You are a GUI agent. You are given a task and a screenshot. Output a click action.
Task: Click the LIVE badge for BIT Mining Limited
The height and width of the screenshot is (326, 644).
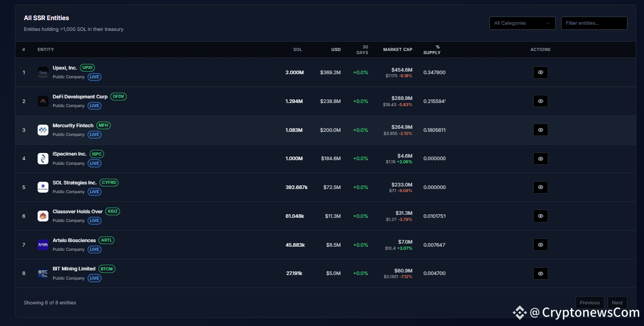(94, 278)
